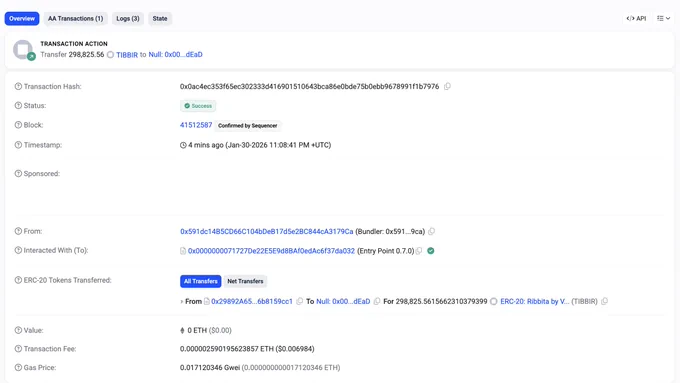The image size is (680, 383).
Task: Click Timestamp help icon
Action: [18, 145]
